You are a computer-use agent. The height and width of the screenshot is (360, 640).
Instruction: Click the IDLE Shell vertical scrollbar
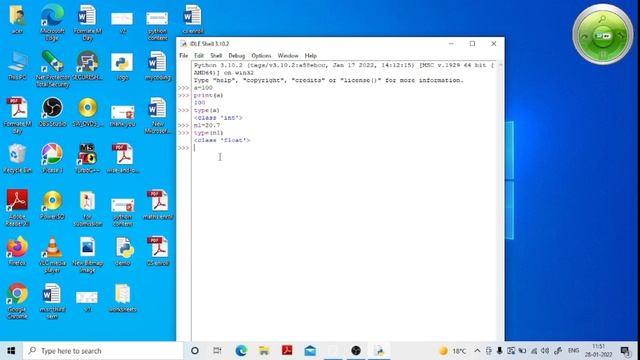click(500, 200)
